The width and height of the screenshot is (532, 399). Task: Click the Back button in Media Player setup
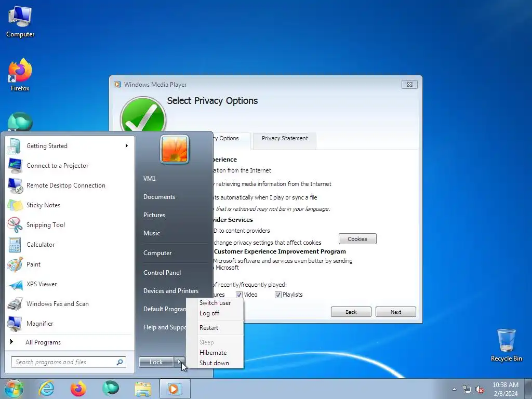point(351,312)
